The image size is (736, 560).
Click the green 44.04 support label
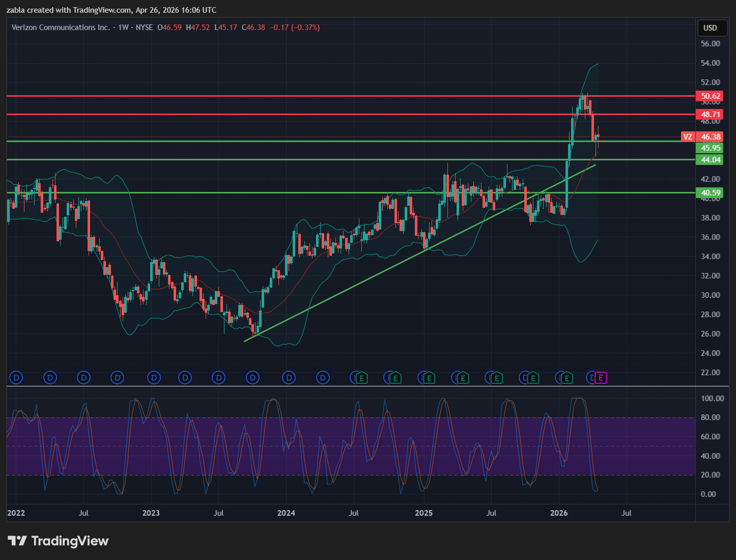[711, 160]
